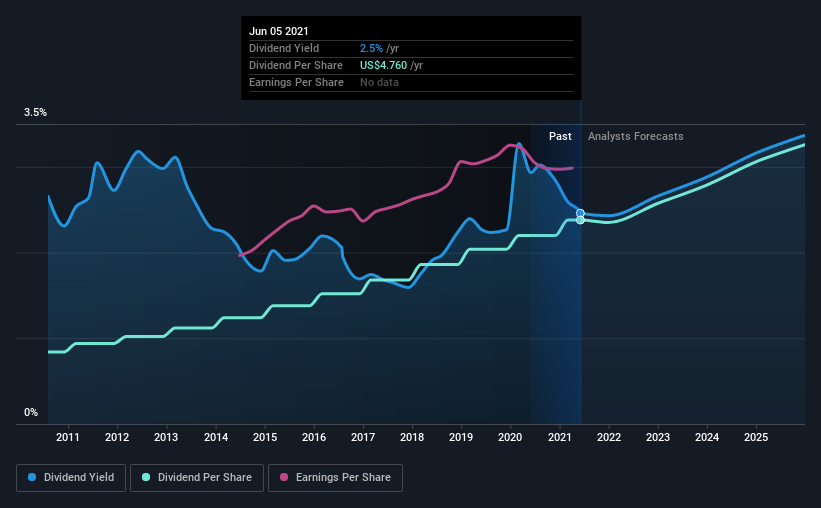The height and width of the screenshot is (508, 821).
Task: Click the 2024 x-axis label
Action: pyautogui.click(x=707, y=437)
